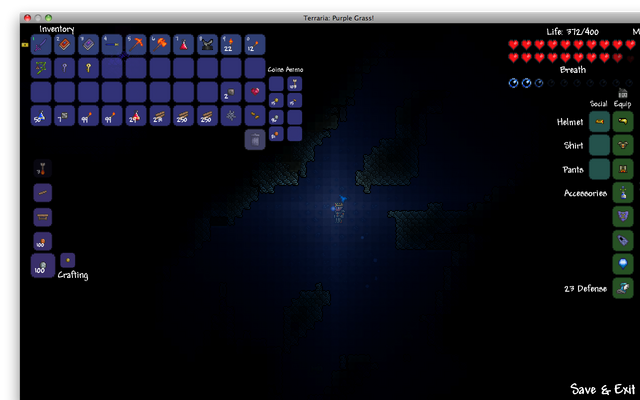
Task: Click the first red life heart
Action: [x=513, y=44]
